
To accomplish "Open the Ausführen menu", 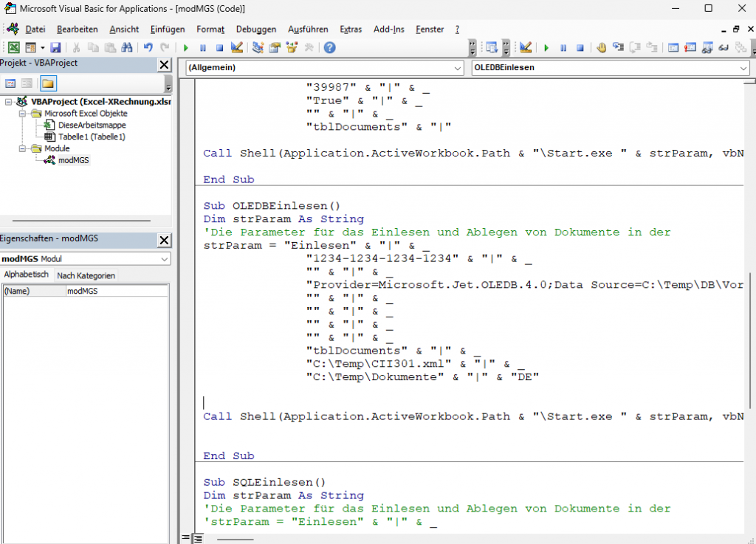I will tap(308, 30).
